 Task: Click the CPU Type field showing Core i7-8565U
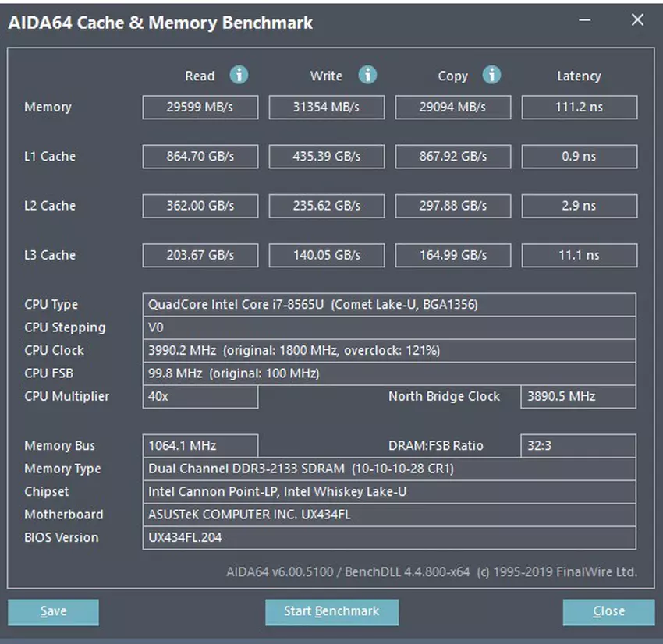click(388, 305)
